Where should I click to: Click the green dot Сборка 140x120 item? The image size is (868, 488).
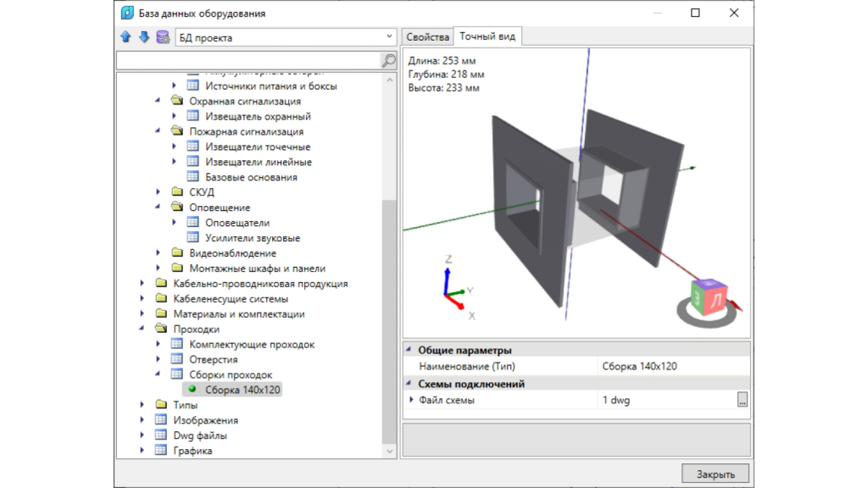click(192, 390)
